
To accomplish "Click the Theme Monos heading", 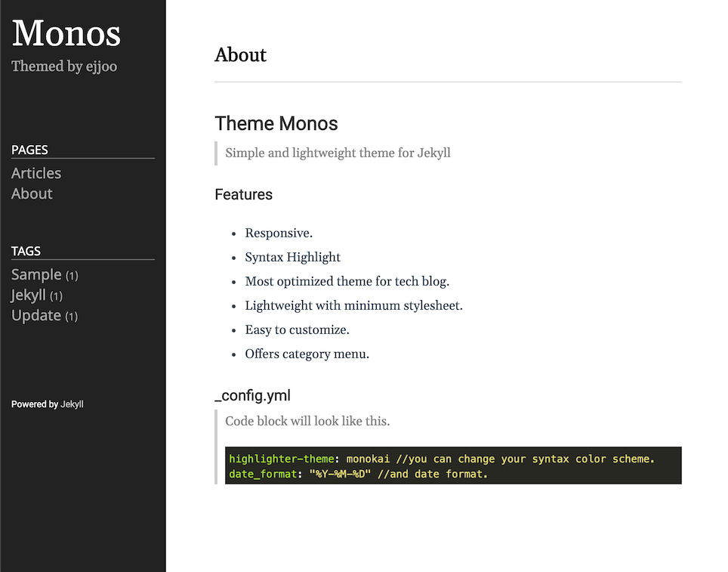I will click(276, 123).
